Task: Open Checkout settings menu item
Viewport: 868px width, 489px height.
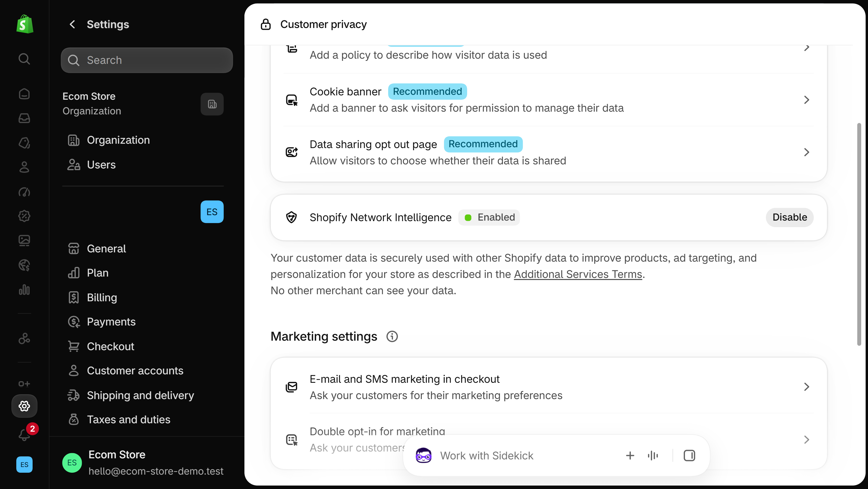Action: pos(143,346)
